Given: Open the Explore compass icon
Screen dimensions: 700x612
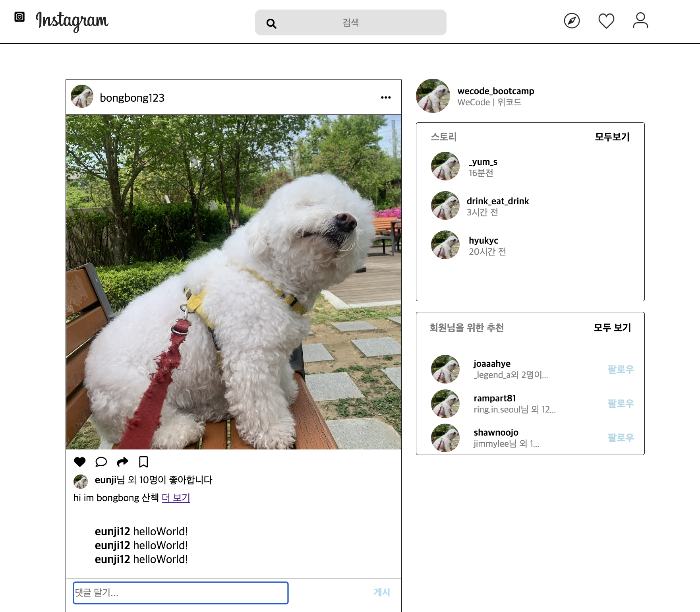Looking at the screenshot, I should [572, 21].
